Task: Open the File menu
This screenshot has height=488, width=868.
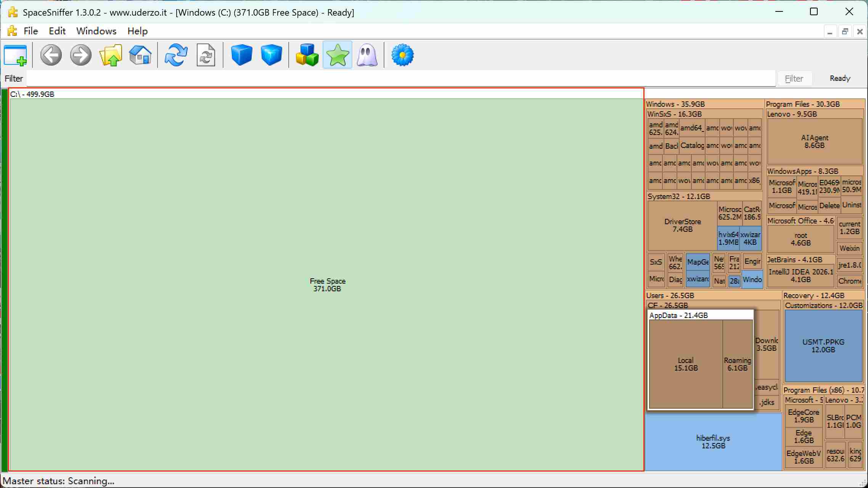Action: click(31, 31)
